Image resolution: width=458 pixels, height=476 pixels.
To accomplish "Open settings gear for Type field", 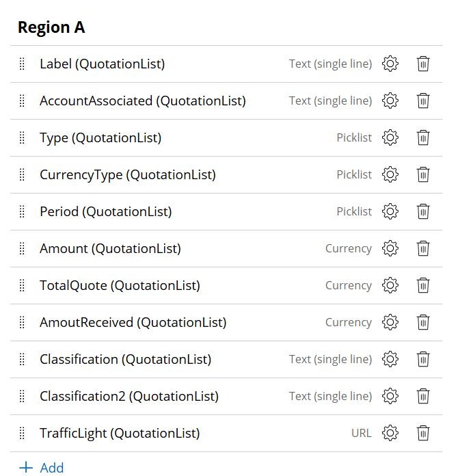I will 390,137.
